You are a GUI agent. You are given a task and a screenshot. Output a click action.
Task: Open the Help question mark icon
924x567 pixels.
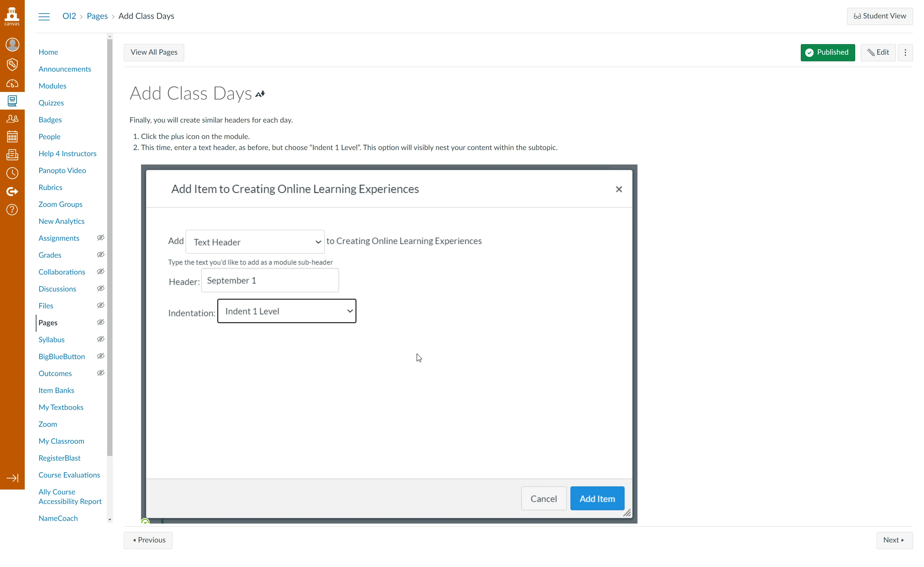coord(12,209)
